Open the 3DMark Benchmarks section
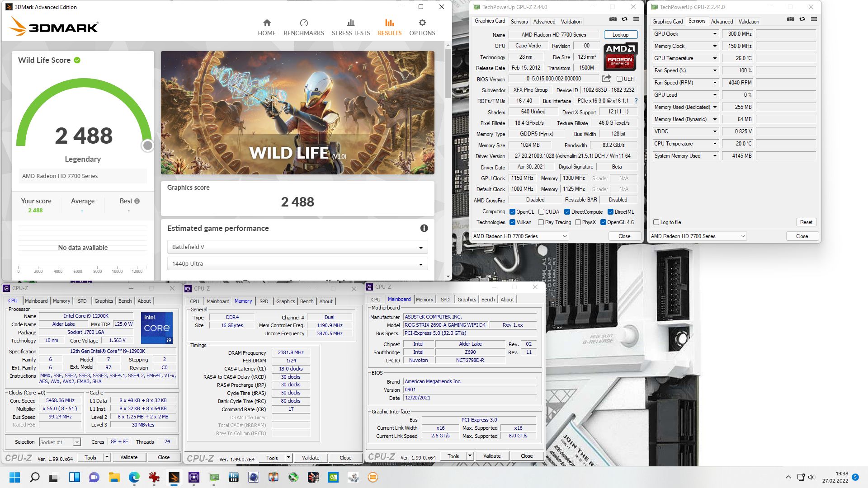The width and height of the screenshot is (868, 488). tap(304, 27)
